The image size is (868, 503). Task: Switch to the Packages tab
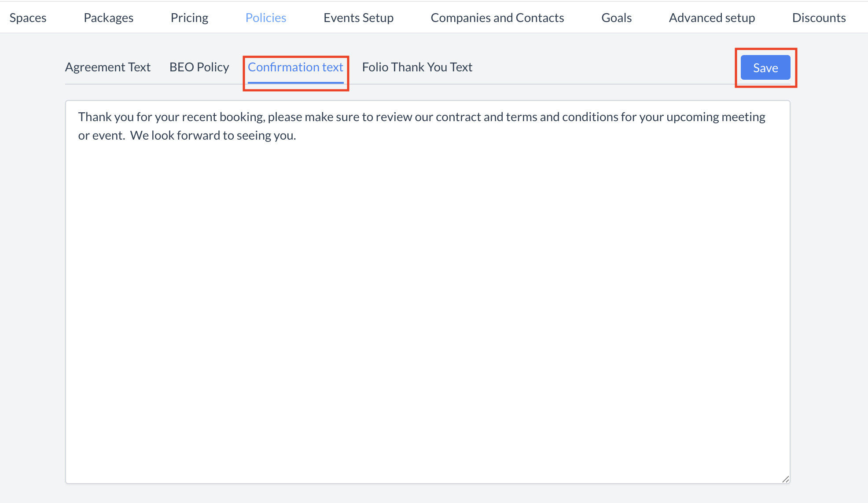108,18
